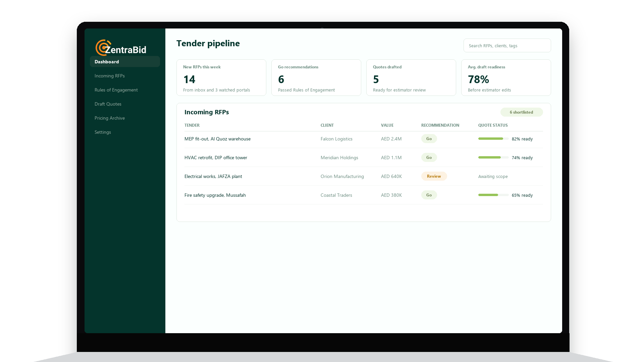
Task: Click the 6 shortlisted badge
Action: 522,112
